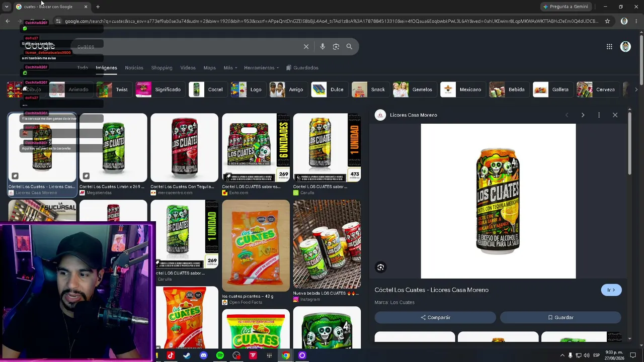The height and width of the screenshot is (362, 644).
Task: Open the Cóctel Los Cuates title link
Action: [x=431, y=290]
